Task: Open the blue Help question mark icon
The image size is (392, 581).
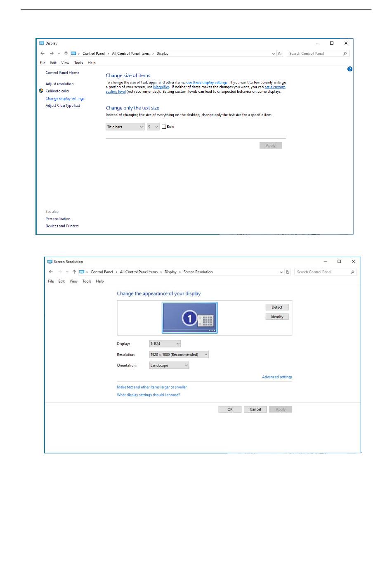Action: 350,69
